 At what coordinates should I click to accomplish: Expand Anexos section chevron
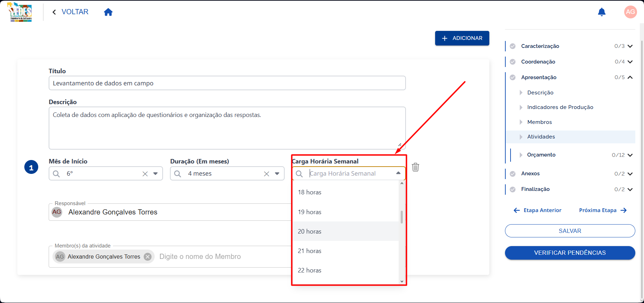pyautogui.click(x=630, y=174)
